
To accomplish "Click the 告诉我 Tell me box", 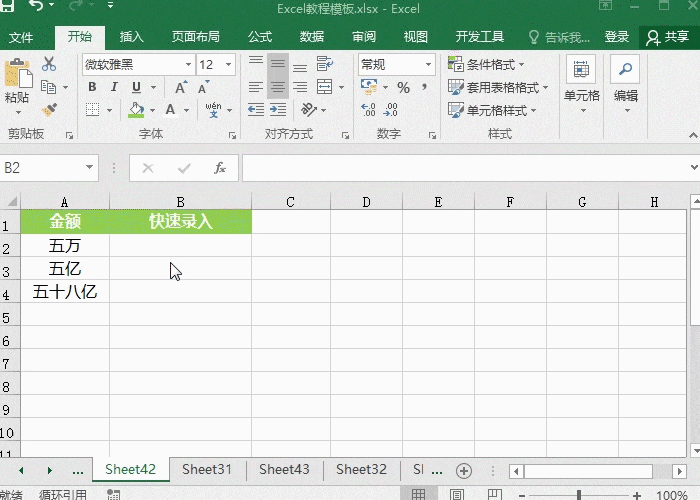I will click(x=559, y=37).
